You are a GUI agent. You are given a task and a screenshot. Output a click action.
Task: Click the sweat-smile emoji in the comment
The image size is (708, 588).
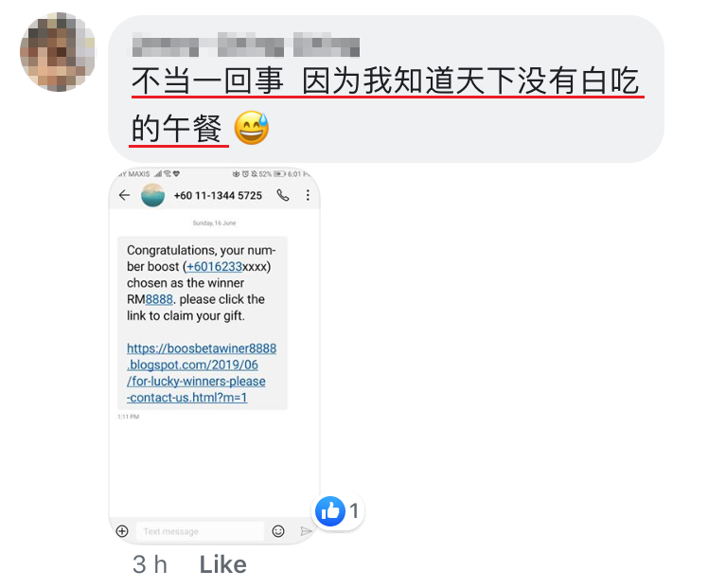point(252,128)
